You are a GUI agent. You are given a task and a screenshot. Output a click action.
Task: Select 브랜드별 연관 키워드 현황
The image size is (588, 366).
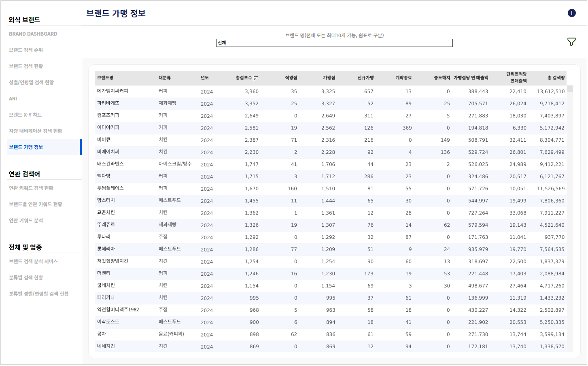click(36, 204)
